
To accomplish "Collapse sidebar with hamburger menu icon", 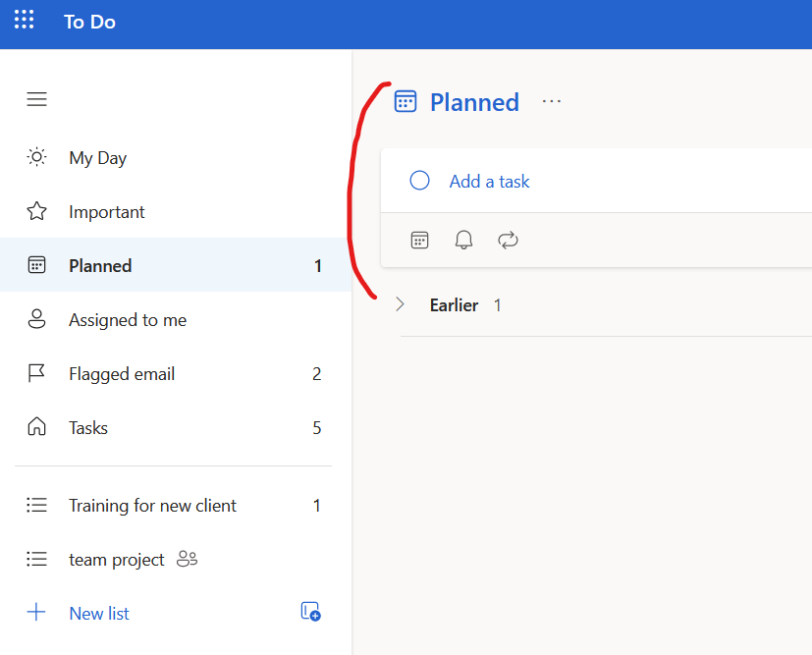I will (x=36, y=99).
